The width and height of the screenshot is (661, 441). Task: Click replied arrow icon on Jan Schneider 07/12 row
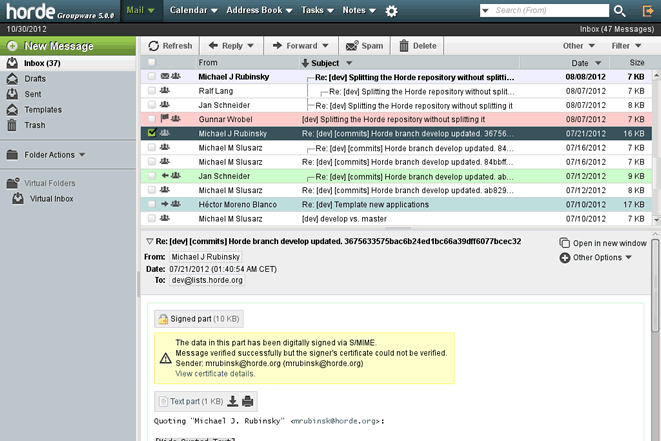(165, 175)
